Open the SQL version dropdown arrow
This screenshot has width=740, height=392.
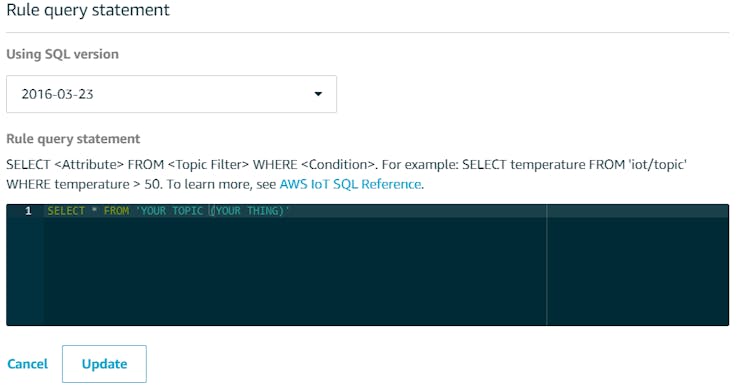tap(318, 94)
